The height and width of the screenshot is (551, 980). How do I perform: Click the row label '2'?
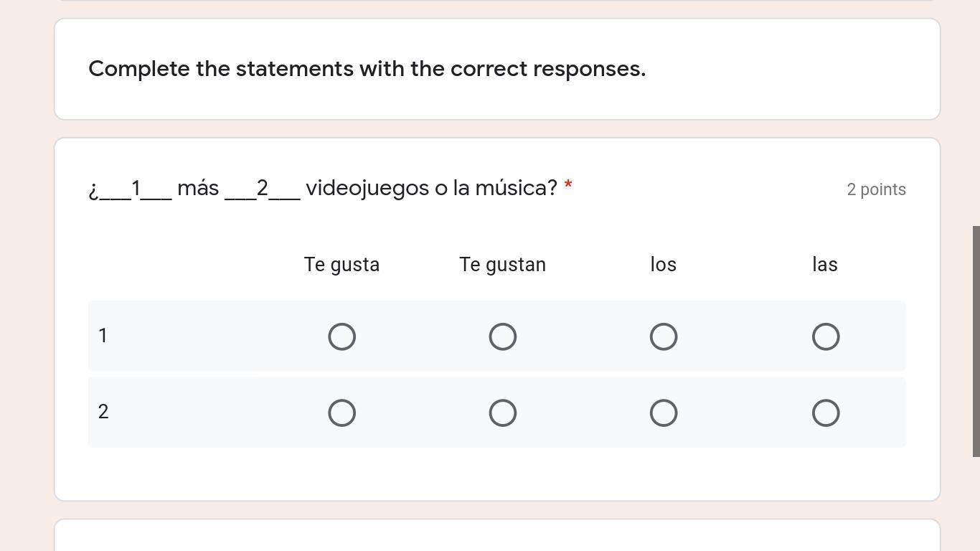pyautogui.click(x=103, y=412)
